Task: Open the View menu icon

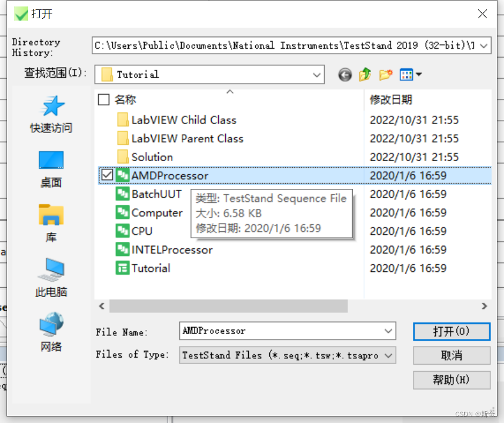Action: tap(410, 75)
